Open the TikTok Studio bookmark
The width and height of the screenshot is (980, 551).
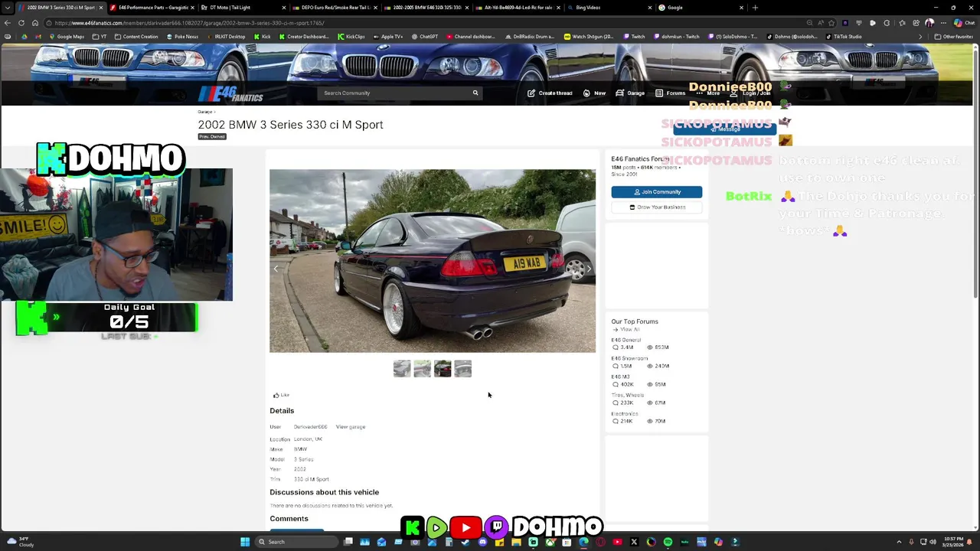pos(844,37)
